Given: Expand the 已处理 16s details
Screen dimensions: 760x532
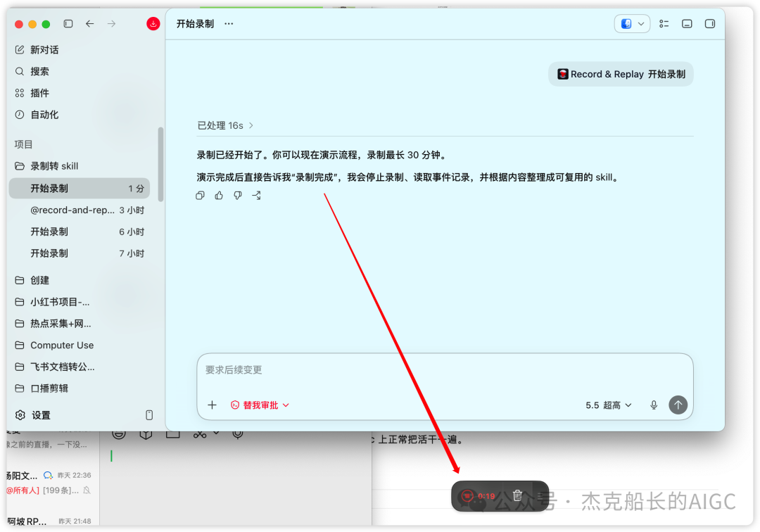Looking at the screenshot, I should 225,125.
